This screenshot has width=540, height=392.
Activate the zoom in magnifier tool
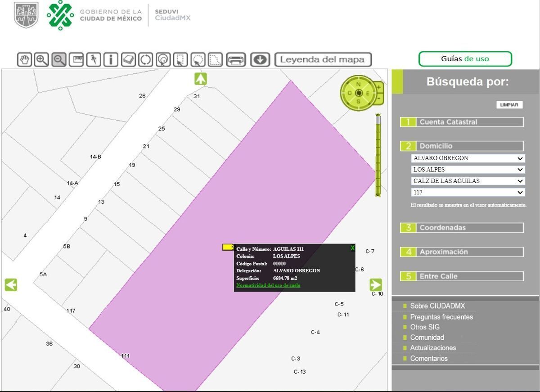(x=41, y=59)
